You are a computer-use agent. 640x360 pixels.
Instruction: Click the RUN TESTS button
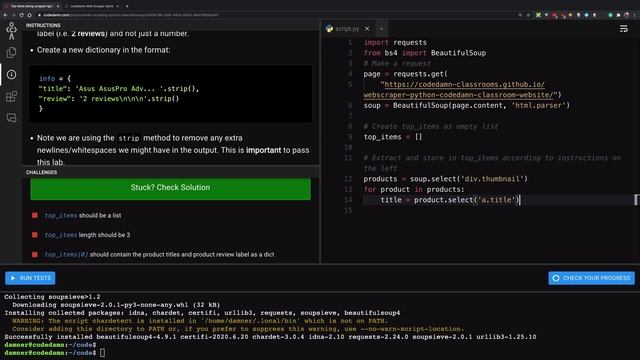pyautogui.click(x=30, y=278)
